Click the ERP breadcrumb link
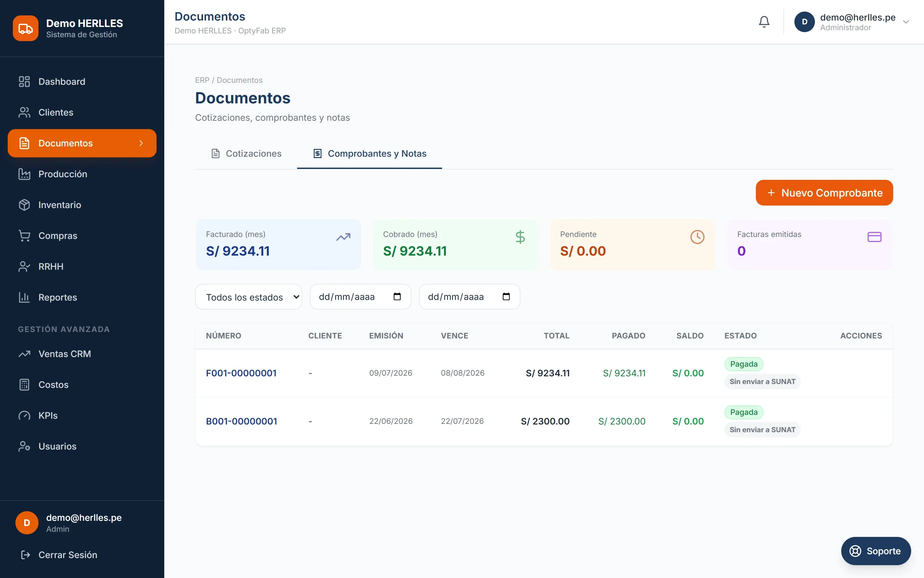This screenshot has width=924, height=578. [x=202, y=80]
